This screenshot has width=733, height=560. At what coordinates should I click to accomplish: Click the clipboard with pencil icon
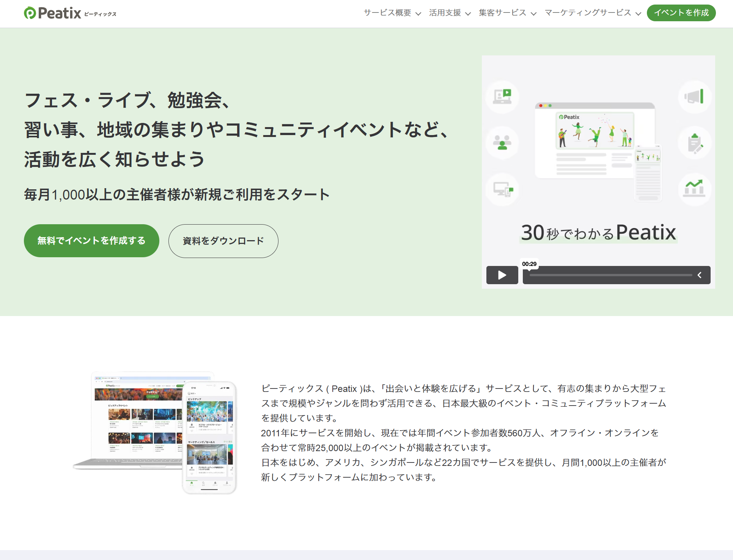coord(695,143)
